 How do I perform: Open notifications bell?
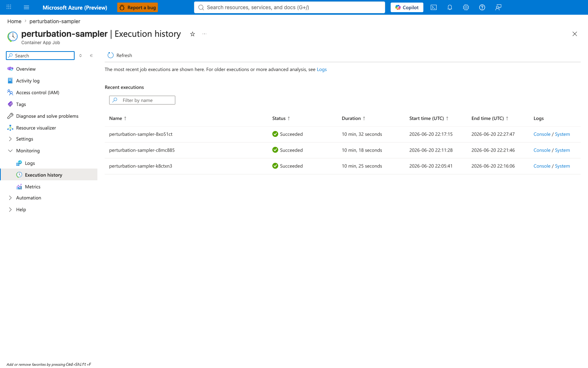point(450,7)
